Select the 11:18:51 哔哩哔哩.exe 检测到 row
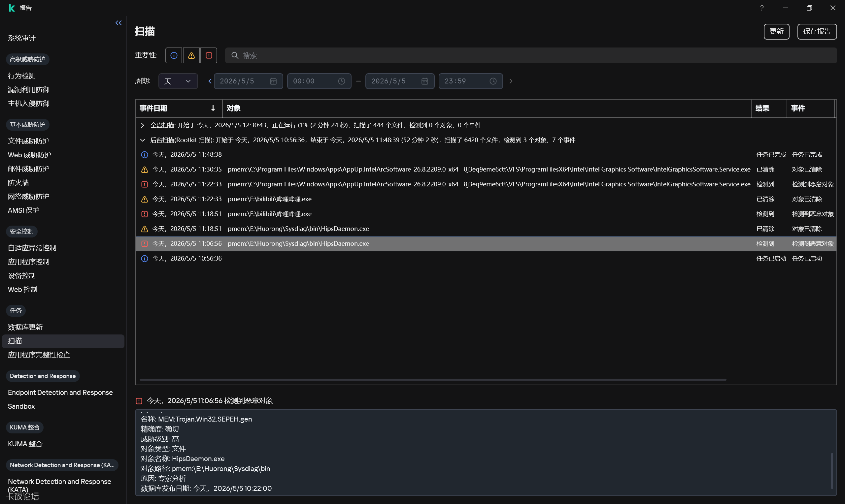The width and height of the screenshot is (845, 504). (x=486, y=214)
